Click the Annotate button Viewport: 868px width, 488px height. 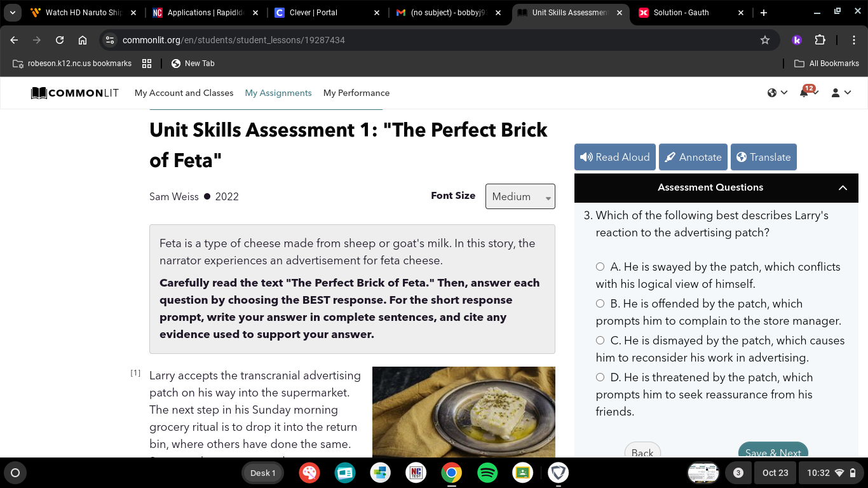click(x=693, y=157)
